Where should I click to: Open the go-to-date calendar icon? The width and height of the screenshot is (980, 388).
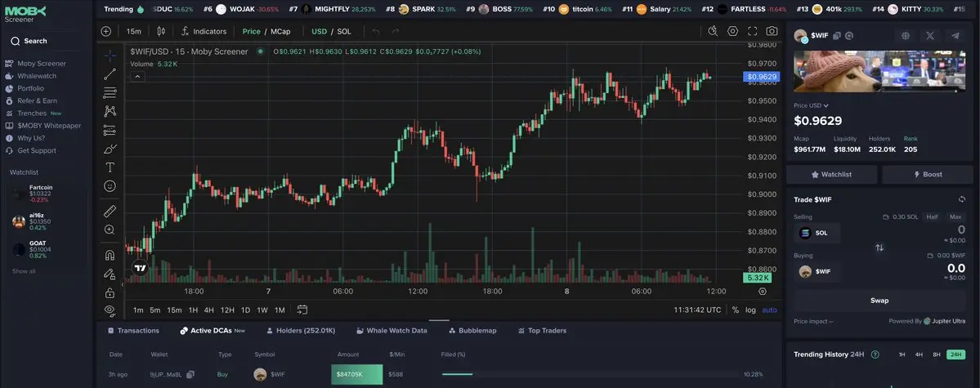(x=302, y=310)
